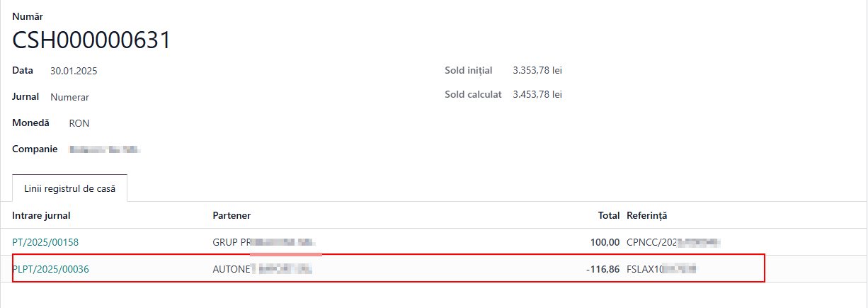Click the Sold inițial amount 3.353,78 lei
Screen dimensions: 868x308
pos(537,70)
